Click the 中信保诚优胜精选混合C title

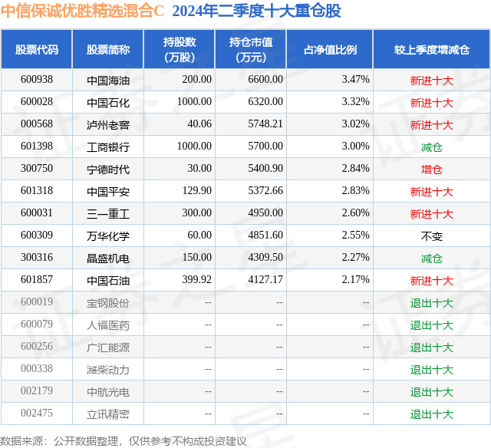click(82, 11)
